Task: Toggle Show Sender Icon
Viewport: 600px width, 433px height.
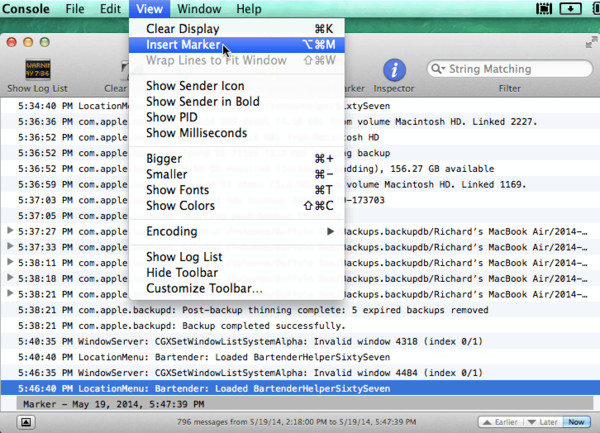Action: (x=237, y=86)
